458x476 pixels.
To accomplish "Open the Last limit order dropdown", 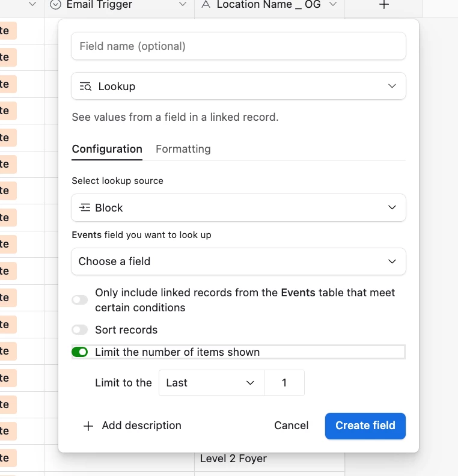I will click(x=211, y=383).
